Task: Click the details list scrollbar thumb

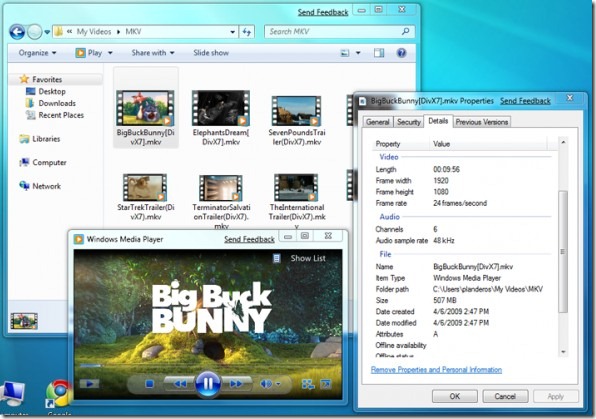Action: pyautogui.click(x=563, y=252)
